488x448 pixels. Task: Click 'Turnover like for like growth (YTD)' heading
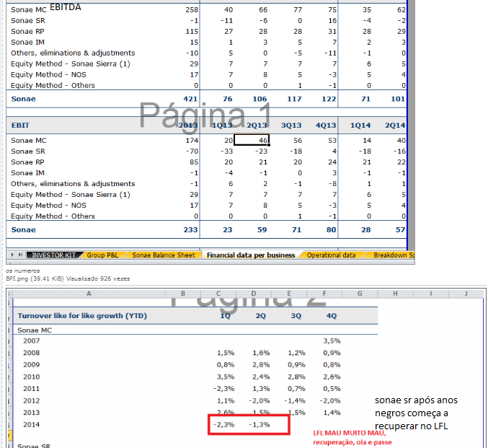(x=82, y=315)
